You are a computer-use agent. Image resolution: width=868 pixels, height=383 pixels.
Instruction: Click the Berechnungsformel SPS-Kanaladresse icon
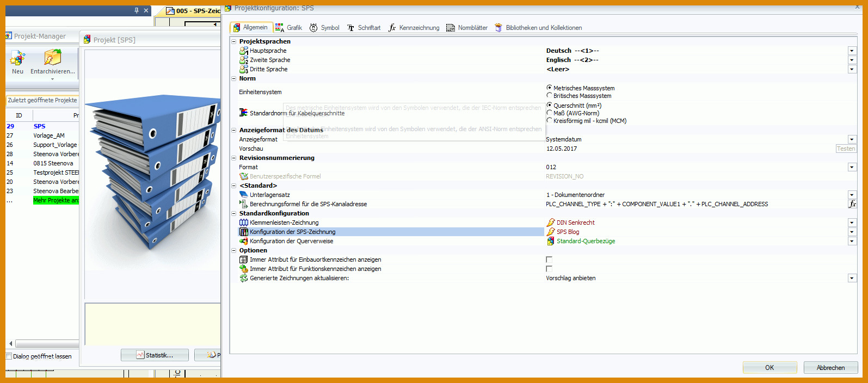click(x=244, y=204)
